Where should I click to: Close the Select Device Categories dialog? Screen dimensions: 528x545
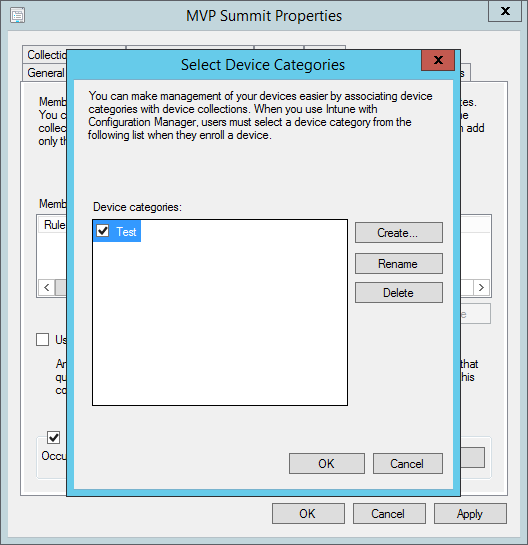[x=438, y=60]
